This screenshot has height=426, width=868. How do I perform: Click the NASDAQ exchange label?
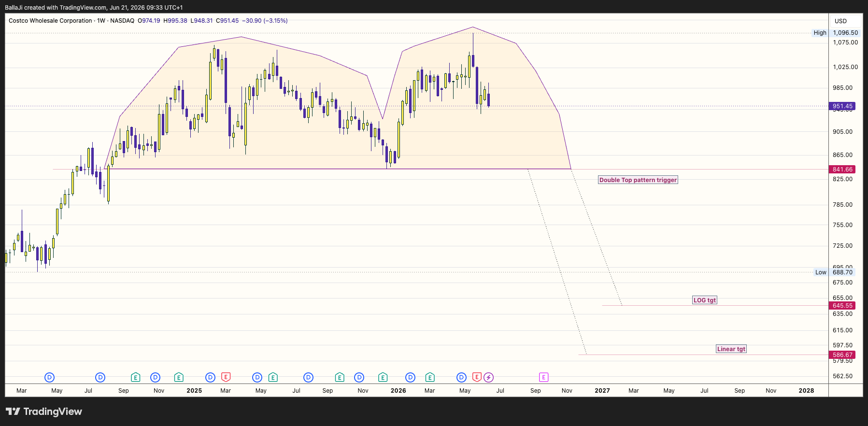click(122, 21)
